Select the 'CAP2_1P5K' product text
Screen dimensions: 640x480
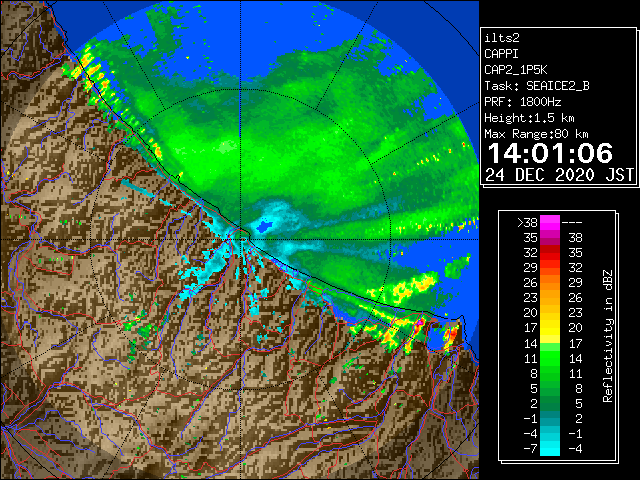[516, 70]
